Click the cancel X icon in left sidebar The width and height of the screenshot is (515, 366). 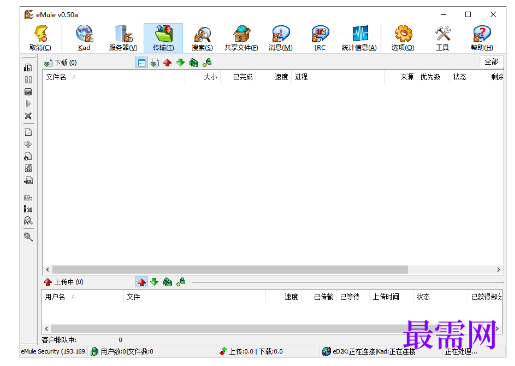pyautogui.click(x=28, y=116)
